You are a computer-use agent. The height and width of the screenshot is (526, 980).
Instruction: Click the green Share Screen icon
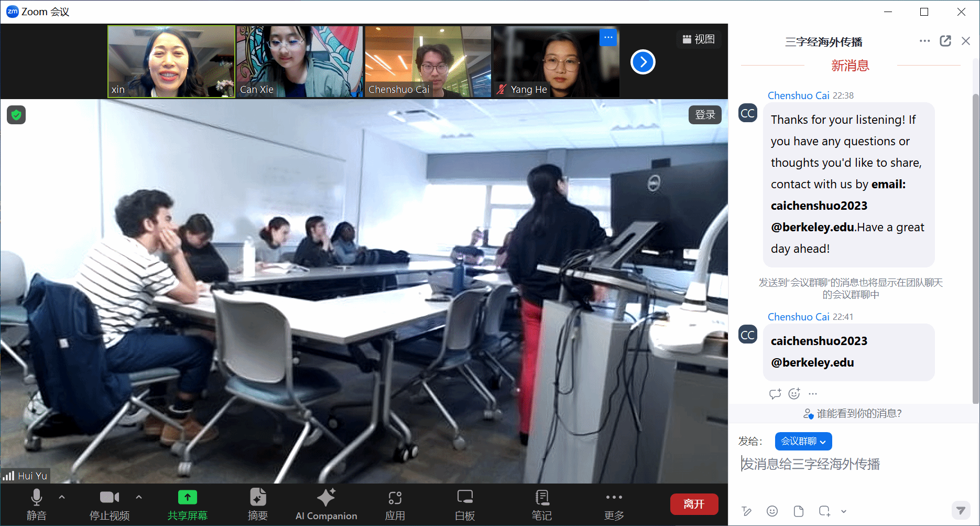[x=187, y=497]
